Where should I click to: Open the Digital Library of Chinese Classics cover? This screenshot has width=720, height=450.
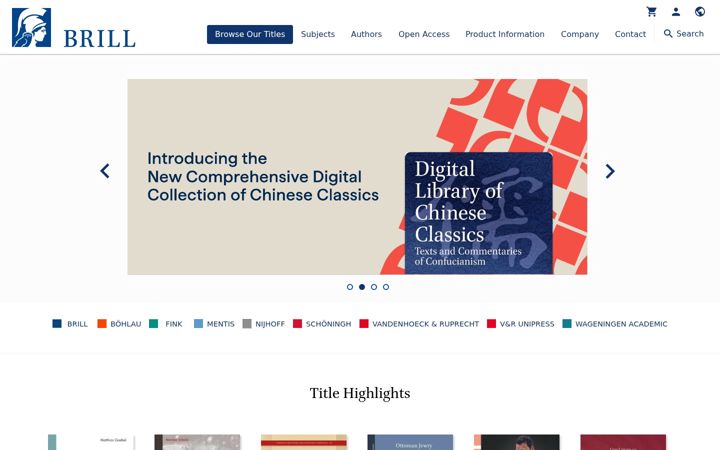tap(478, 213)
